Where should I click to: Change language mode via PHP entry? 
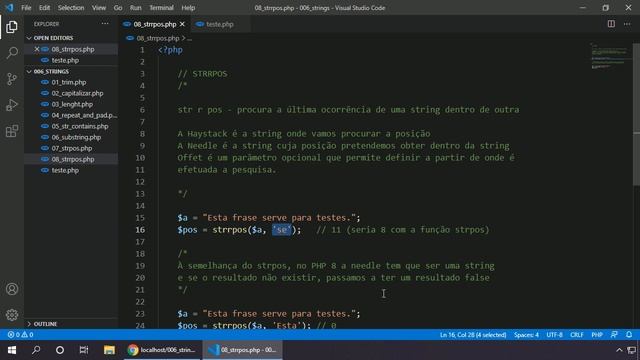[597, 335]
